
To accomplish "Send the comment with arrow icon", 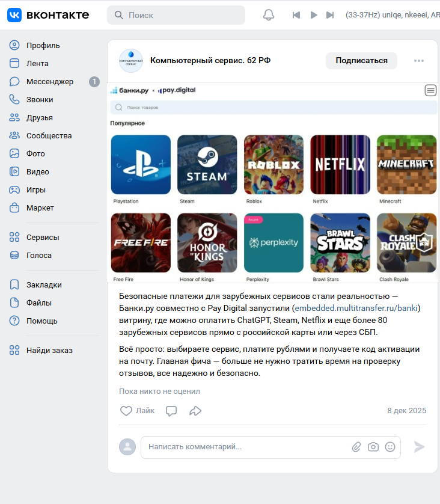I will [x=419, y=447].
